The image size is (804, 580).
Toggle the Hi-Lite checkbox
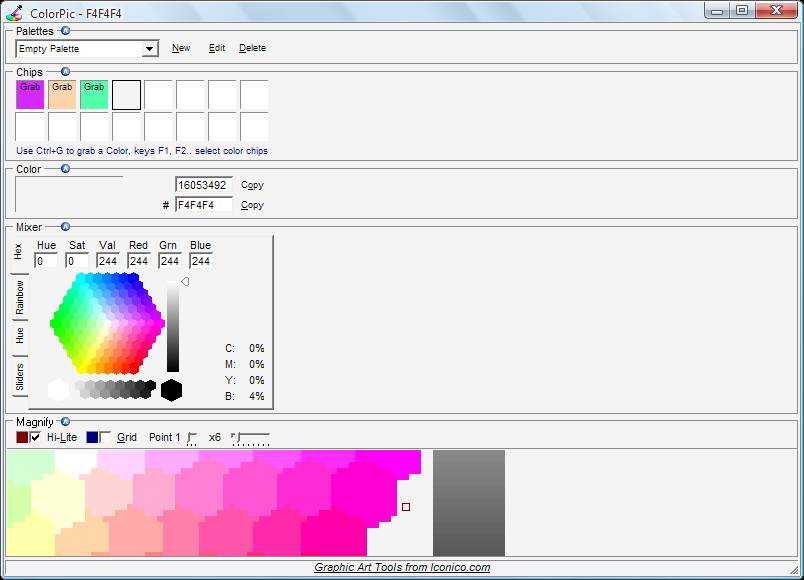click(x=35, y=437)
